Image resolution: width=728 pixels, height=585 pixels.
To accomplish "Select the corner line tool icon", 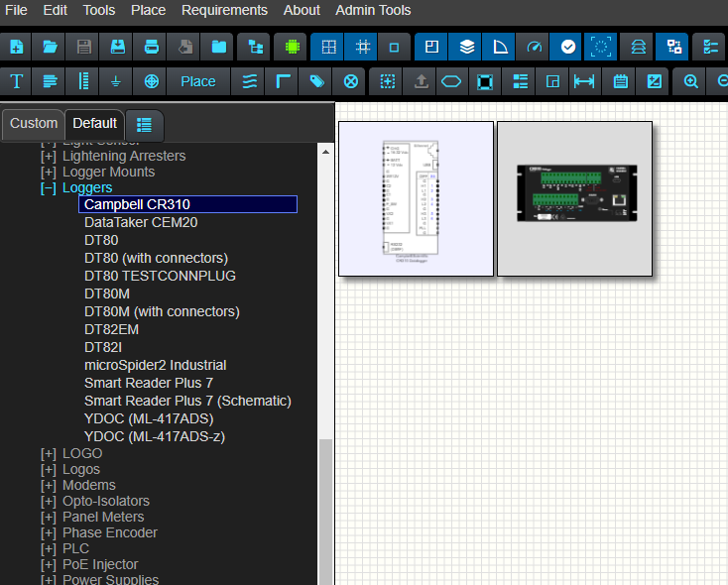I will (283, 81).
